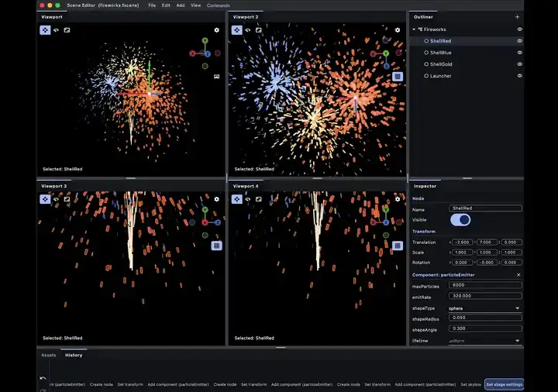Click the red X axis gizmo in Viewport 1
The height and width of the screenshot is (392, 558).
[x=192, y=53]
